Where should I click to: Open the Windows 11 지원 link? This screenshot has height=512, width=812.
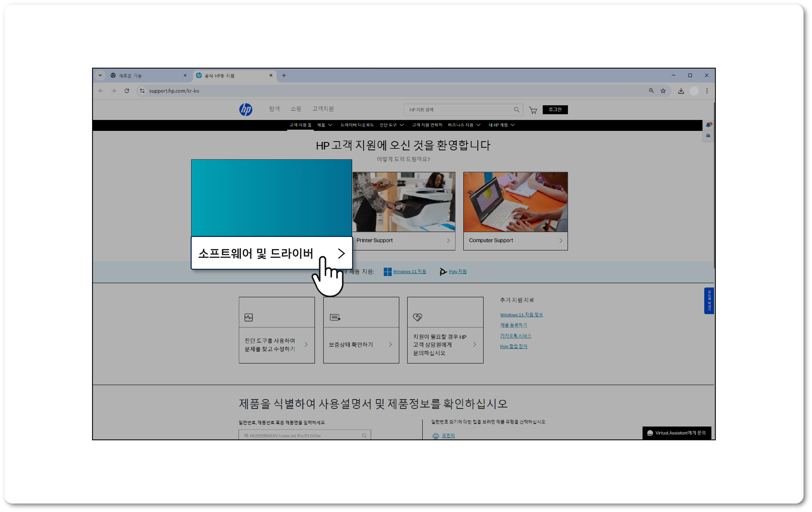point(409,272)
